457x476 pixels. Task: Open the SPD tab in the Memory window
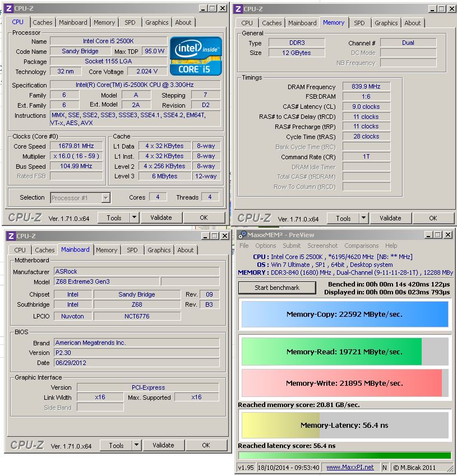[x=359, y=23]
